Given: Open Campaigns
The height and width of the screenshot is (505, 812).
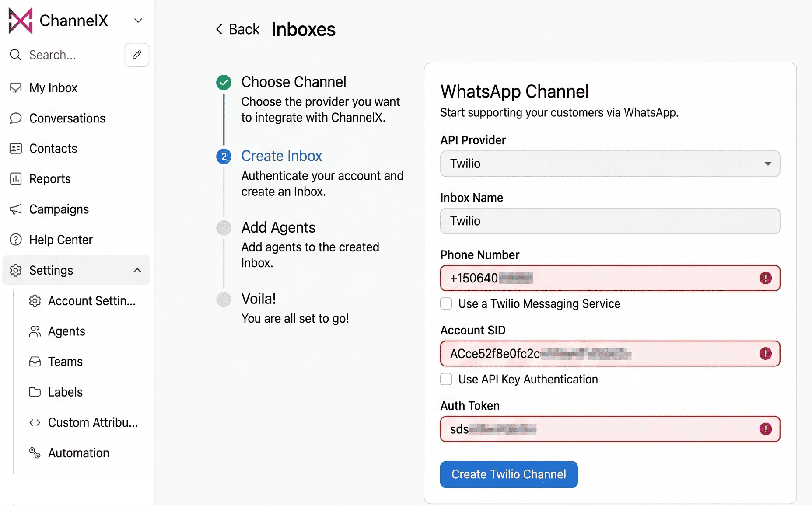Looking at the screenshot, I should (59, 209).
